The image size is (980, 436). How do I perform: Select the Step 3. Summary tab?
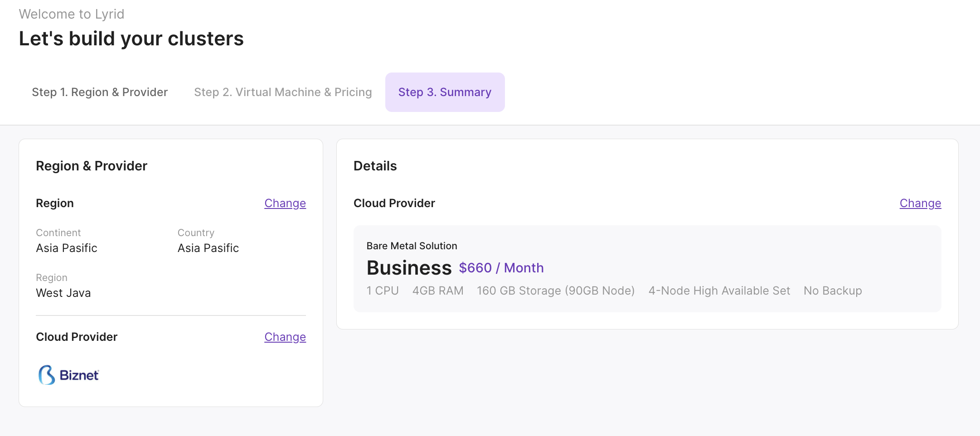click(x=445, y=92)
